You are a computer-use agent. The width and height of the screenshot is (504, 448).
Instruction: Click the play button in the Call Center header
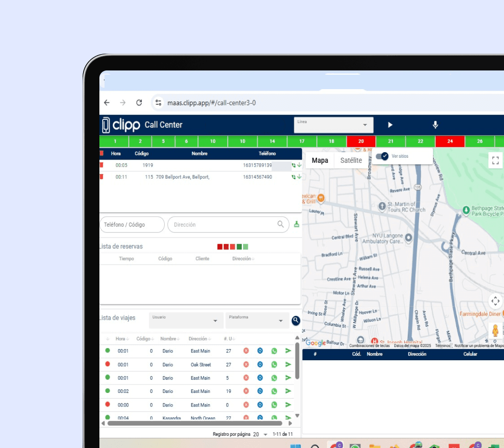click(390, 125)
